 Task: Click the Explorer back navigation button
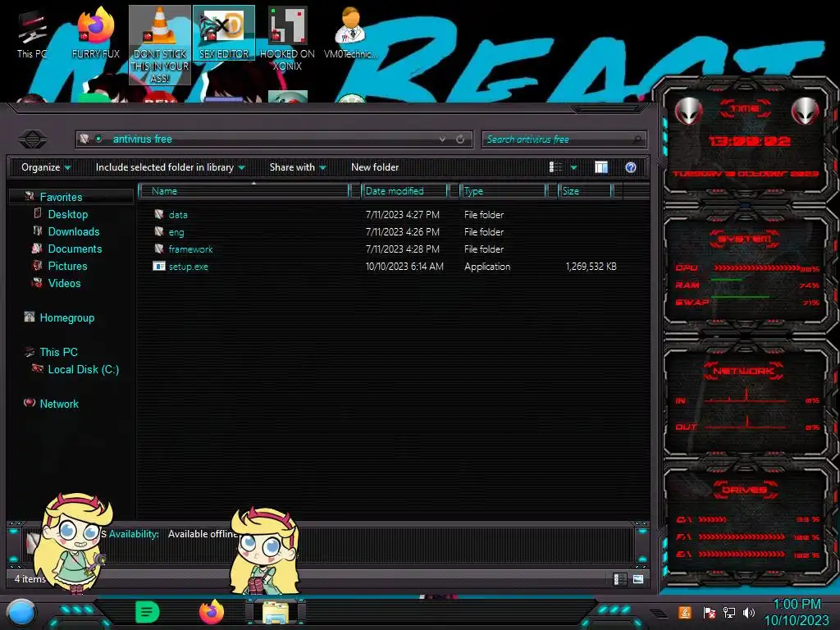pyautogui.click(x=33, y=139)
